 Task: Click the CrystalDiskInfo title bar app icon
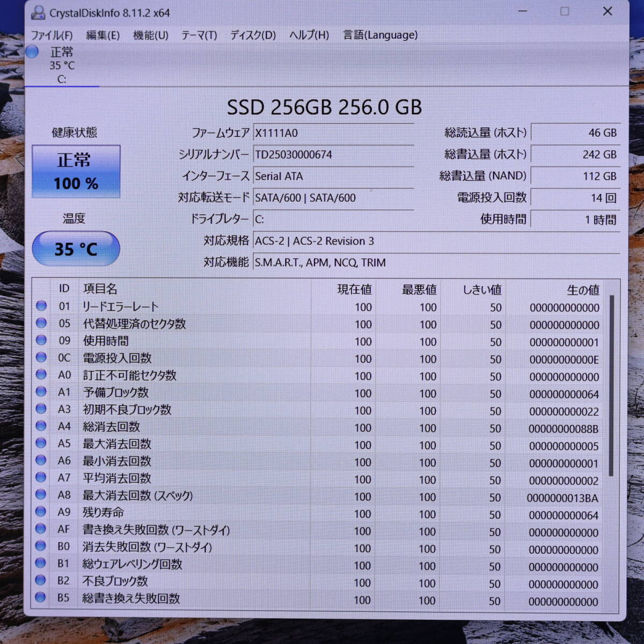click(x=38, y=12)
